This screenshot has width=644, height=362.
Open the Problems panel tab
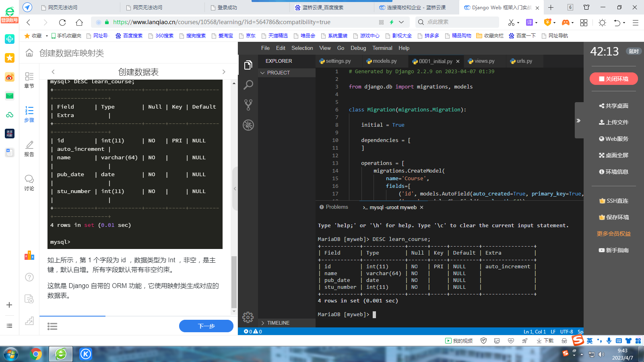[x=334, y=207]
